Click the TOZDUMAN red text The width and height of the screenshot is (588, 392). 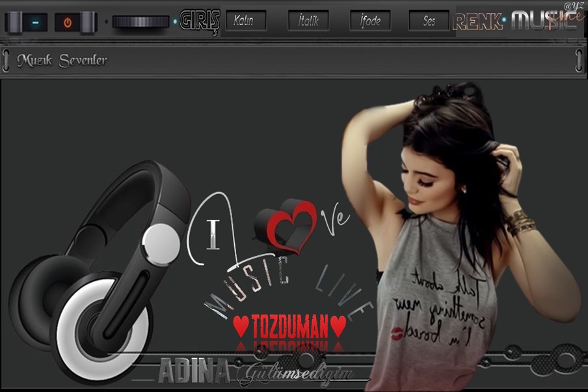click(290, 326)
